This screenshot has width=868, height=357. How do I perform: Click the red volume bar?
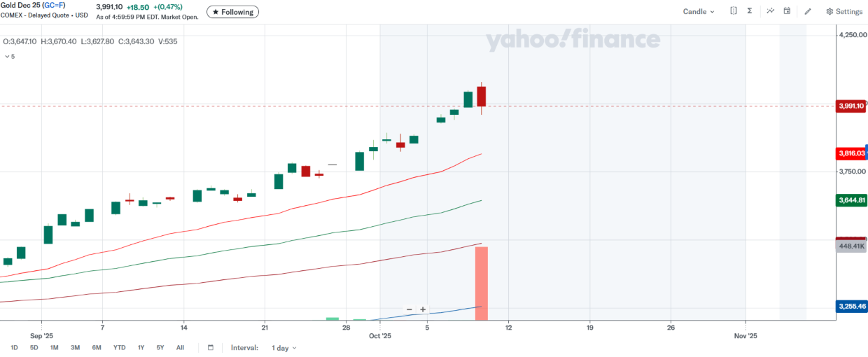point(482,283)
